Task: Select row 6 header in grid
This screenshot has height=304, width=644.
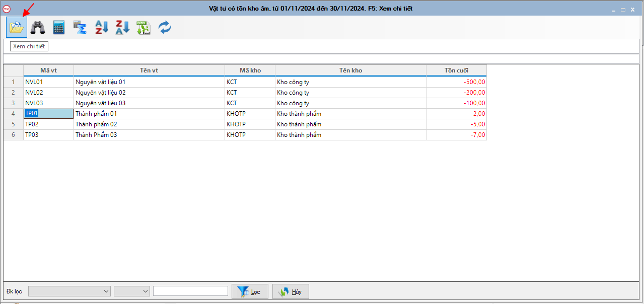Action: coord(13,135)
